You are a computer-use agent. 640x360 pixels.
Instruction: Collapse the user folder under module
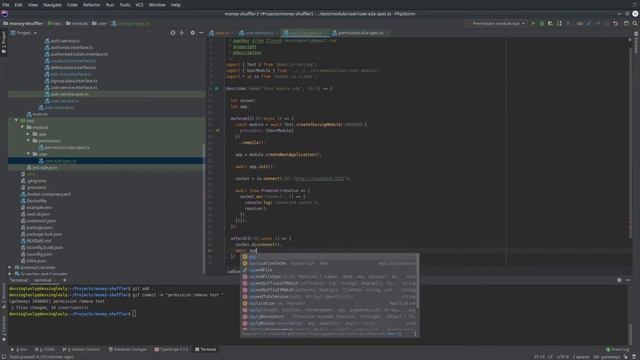(x=29, y=154)
